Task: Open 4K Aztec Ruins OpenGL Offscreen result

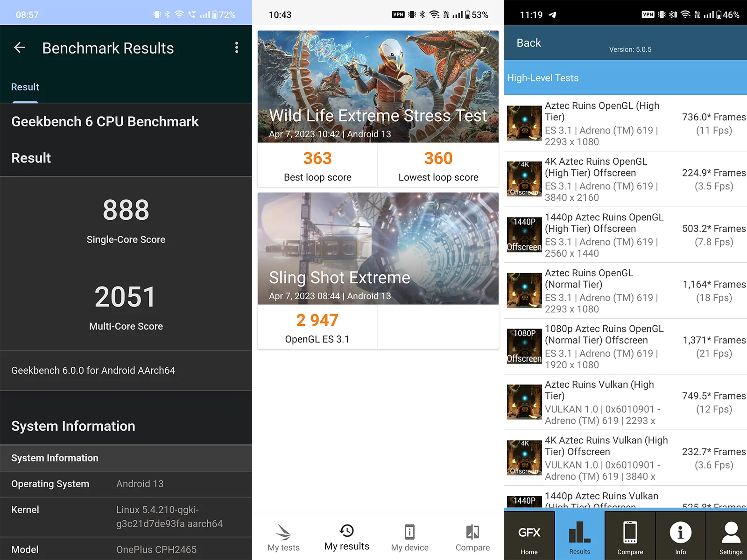Action: [x=626, y=179]
